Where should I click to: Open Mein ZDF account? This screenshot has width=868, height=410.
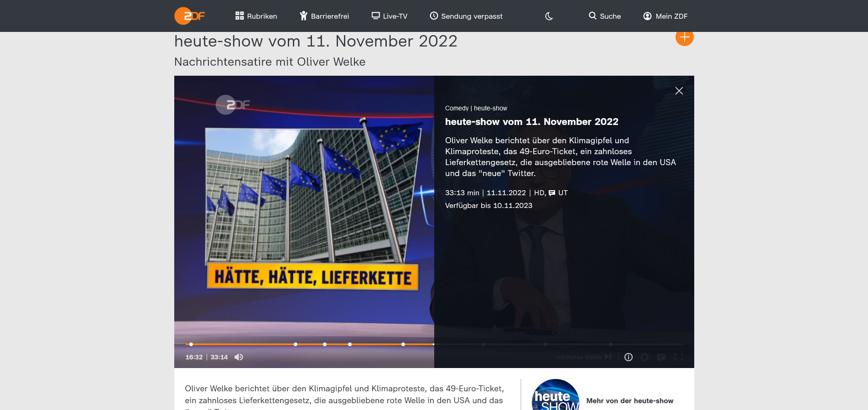(x=665, y=16)
